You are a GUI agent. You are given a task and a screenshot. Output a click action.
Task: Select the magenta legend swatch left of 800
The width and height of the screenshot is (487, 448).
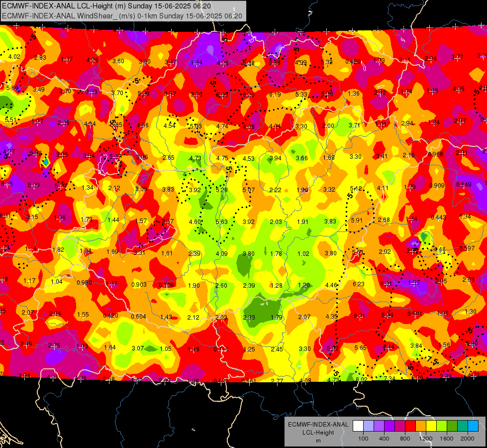400,426
